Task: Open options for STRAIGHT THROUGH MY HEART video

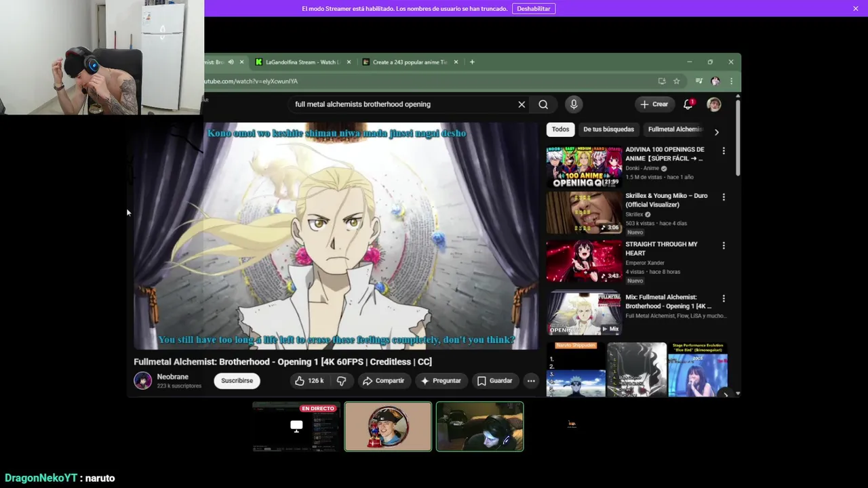Action: (724, 245)
